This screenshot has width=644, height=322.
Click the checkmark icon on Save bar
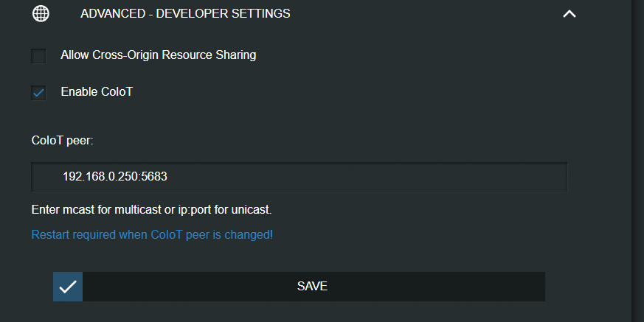click(68, 287)
